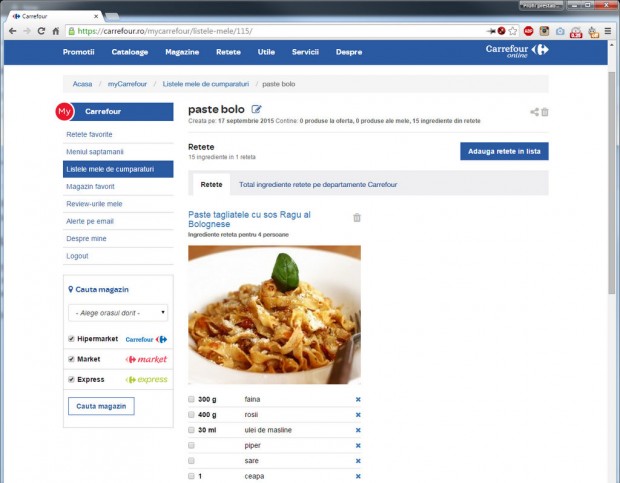Switch to Total ingrediente retete pe departamente tab
The width and height of the screenshot is (620, 483).
coord(318,185)
